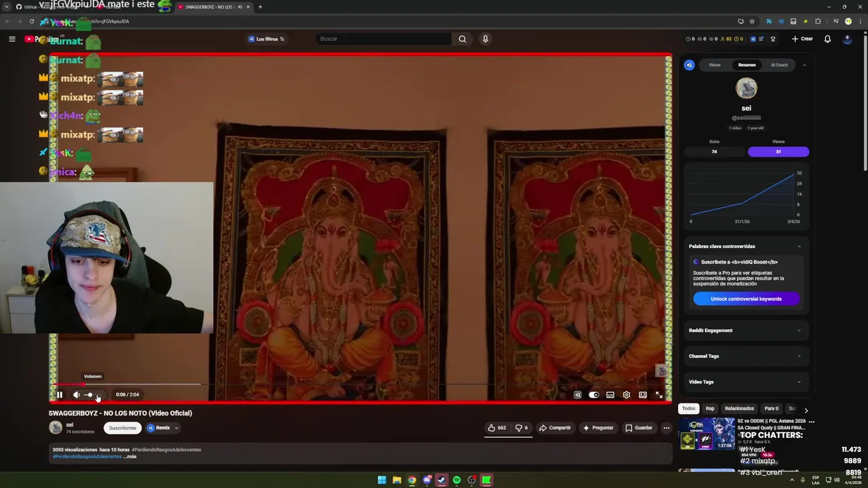Screen dimensions: 868x488
Task: Bookmark the page with the star icon
Action: coord(752,21)
